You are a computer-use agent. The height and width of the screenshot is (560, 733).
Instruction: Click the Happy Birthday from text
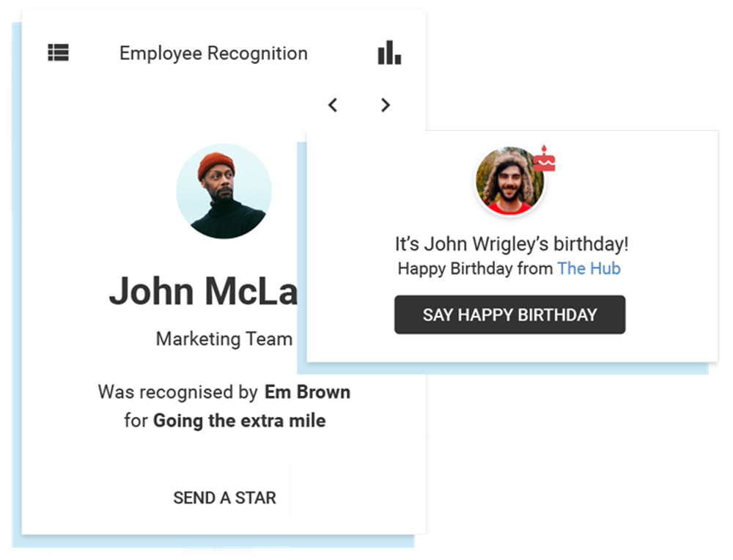pyautogui.click(x=476, y=269)
